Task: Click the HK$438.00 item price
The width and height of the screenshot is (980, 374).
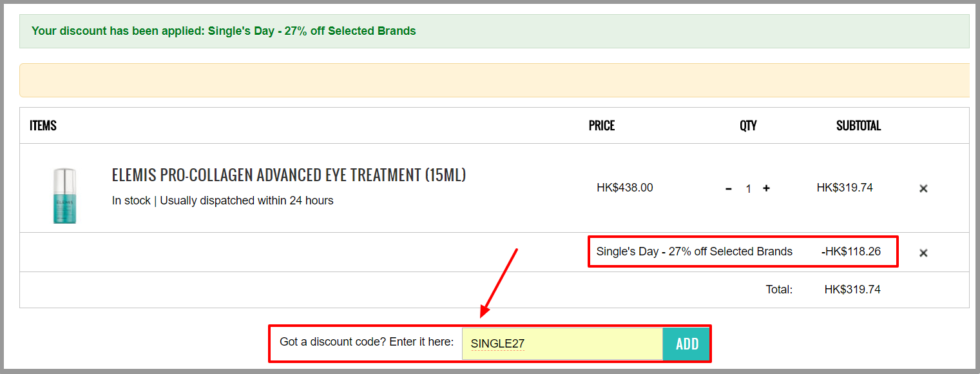Action: tap(625, 188)
